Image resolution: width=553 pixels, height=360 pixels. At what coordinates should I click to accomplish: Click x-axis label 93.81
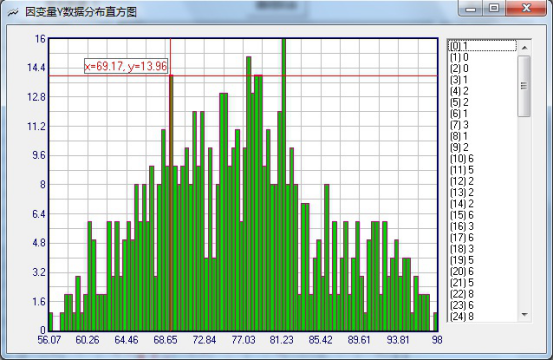click(398, 340)
